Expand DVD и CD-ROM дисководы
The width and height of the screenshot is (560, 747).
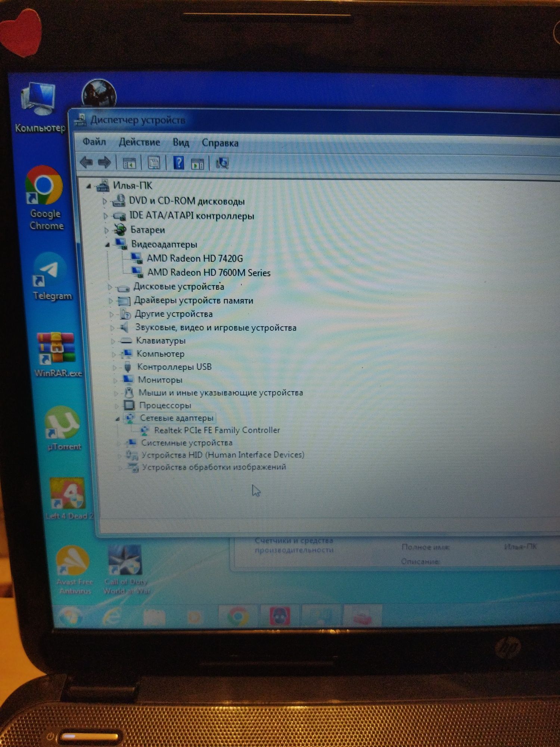click(105, 201)
